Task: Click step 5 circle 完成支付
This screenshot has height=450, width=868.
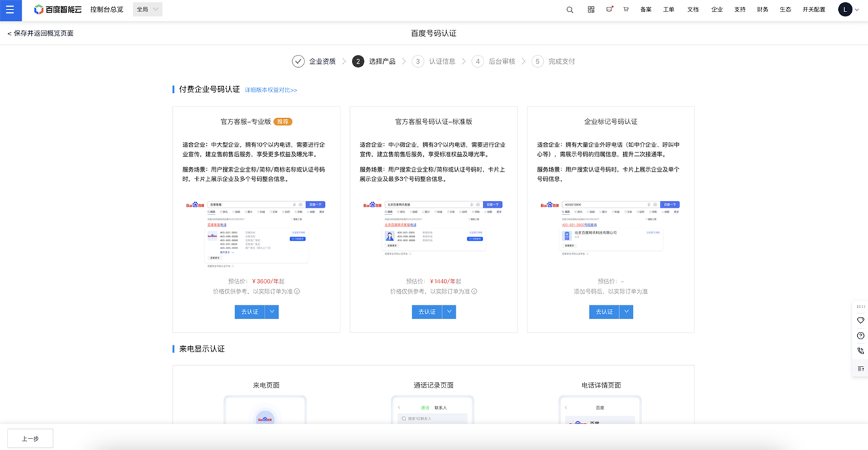Action: pyautogui.click(x=538, y=61)
